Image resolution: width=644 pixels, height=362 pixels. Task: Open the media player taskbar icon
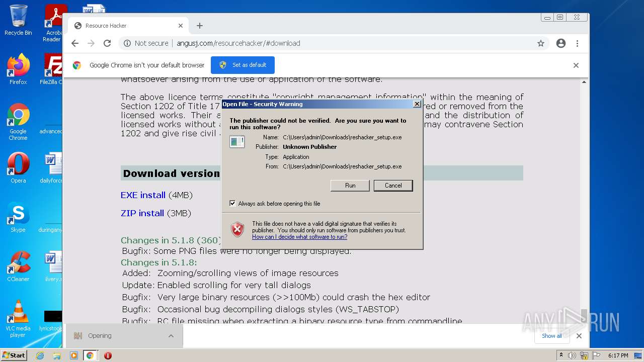point(74,355)
